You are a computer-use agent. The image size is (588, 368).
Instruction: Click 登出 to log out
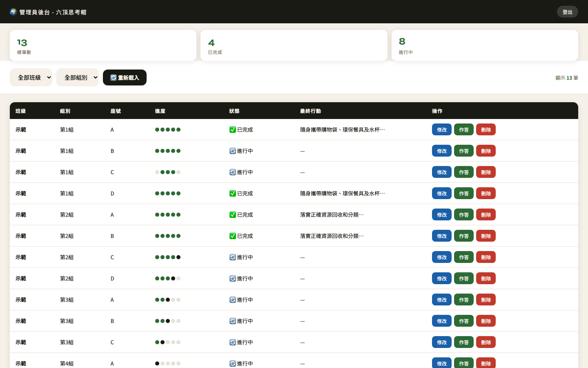coord(568,12)
